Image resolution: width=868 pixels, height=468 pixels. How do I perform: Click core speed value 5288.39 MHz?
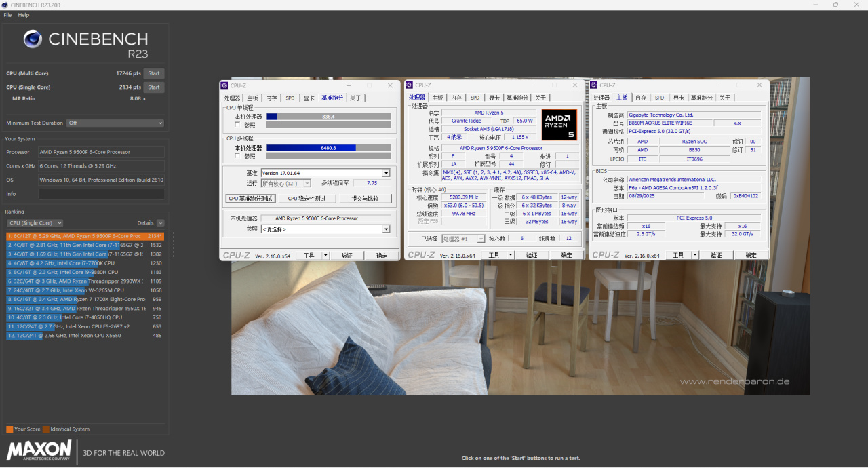(464, 197)
